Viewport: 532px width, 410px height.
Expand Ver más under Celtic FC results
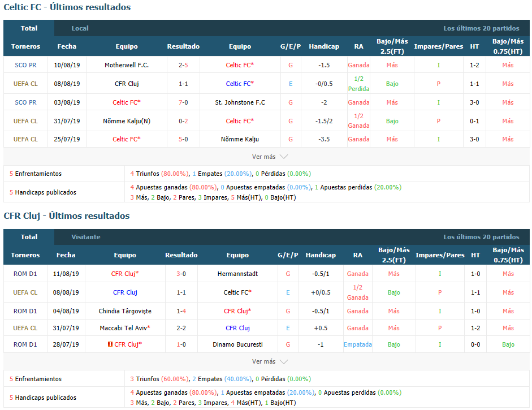click(270, 157)
